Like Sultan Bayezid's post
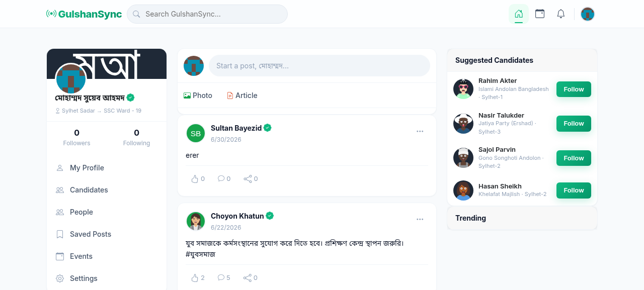644x290 pixels. [198, 179]
